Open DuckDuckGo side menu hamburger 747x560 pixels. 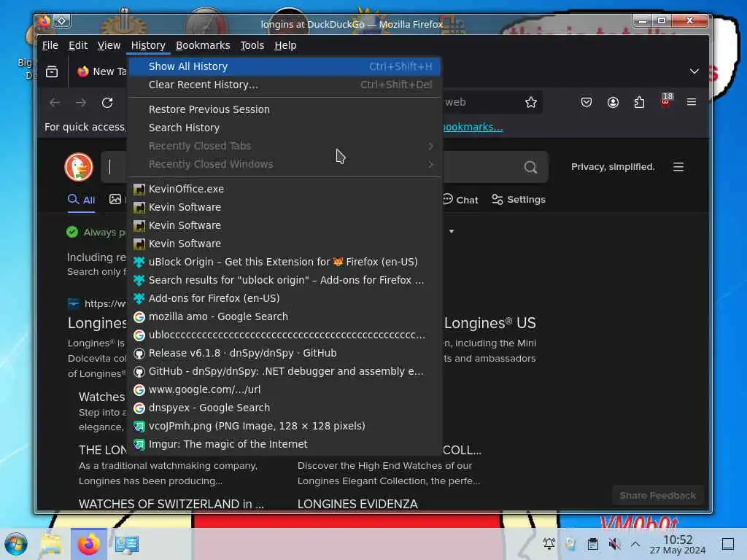click(x=678, y=167)
